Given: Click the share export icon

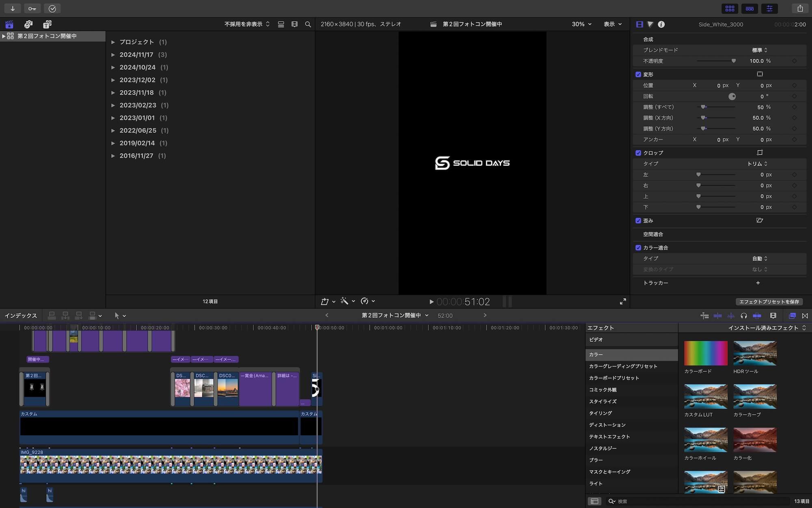Looking at the screenshot, I should 800,9.
